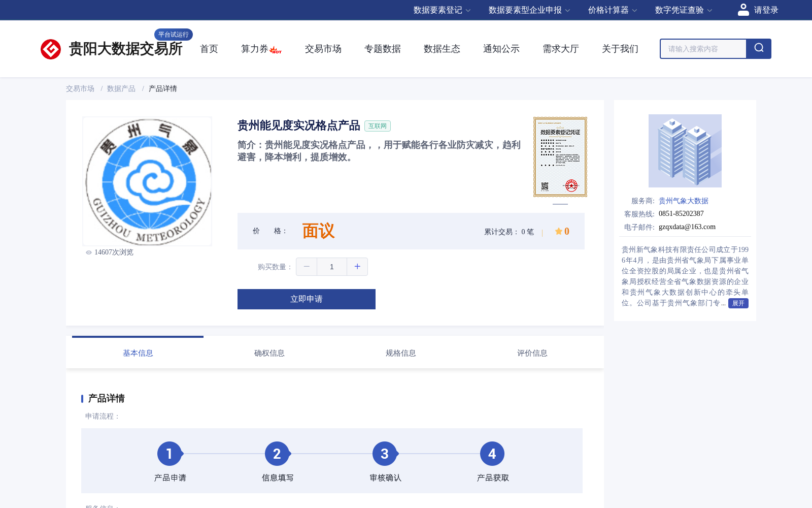Expand company description with 展开 button

(738, 303)
